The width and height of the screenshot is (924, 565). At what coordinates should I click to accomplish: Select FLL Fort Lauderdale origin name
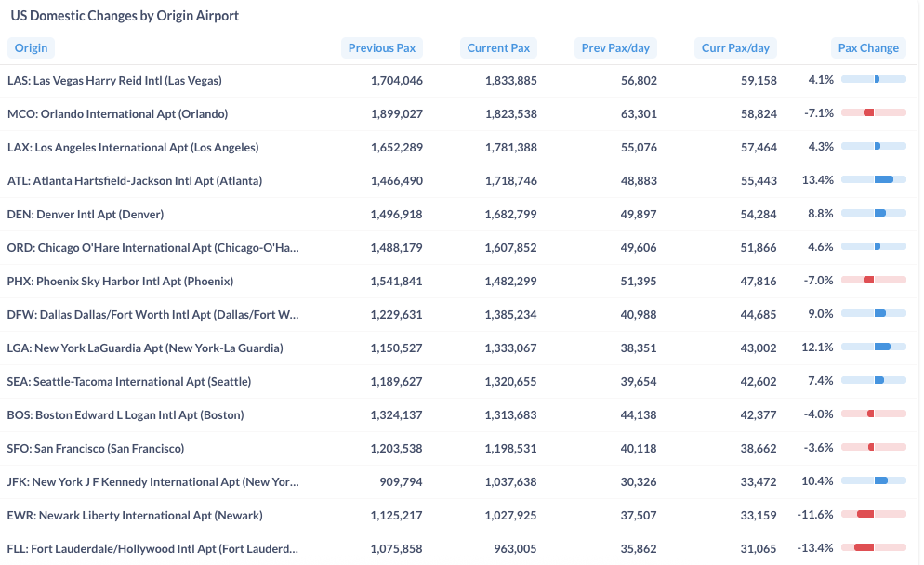[152, 549]
